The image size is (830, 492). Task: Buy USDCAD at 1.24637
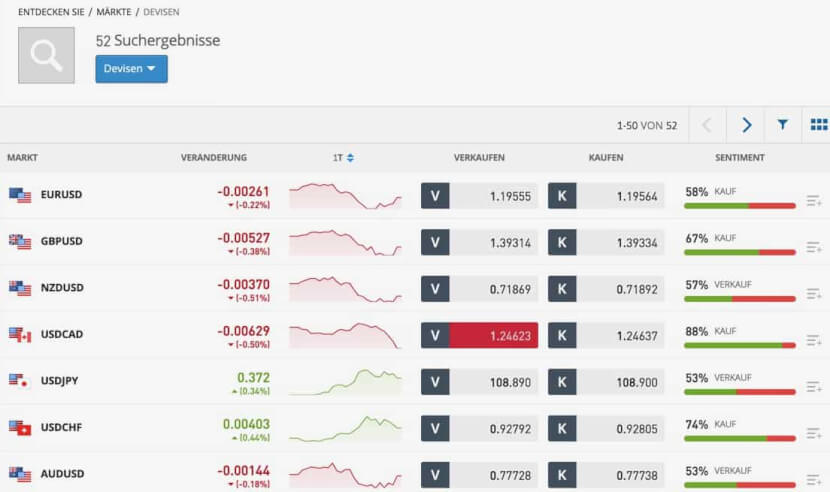tap(606, 335)
